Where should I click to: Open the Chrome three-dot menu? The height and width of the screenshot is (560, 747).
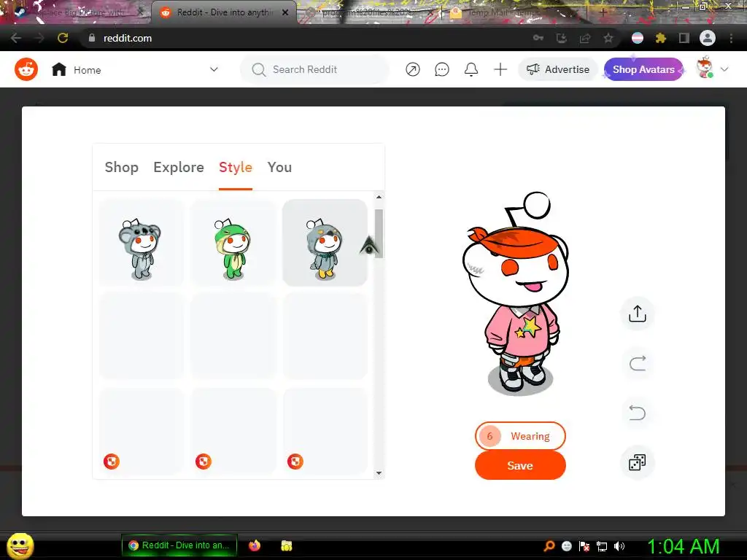731,38
